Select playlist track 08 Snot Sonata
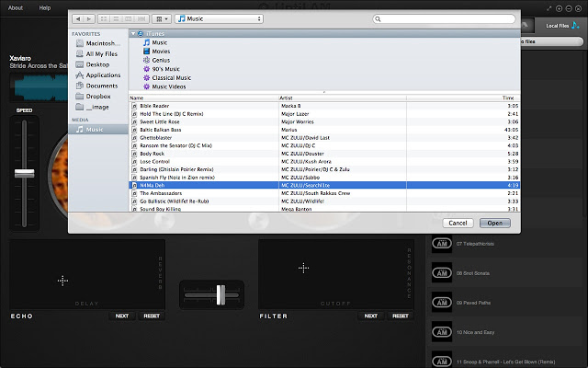 pos(506,273)
